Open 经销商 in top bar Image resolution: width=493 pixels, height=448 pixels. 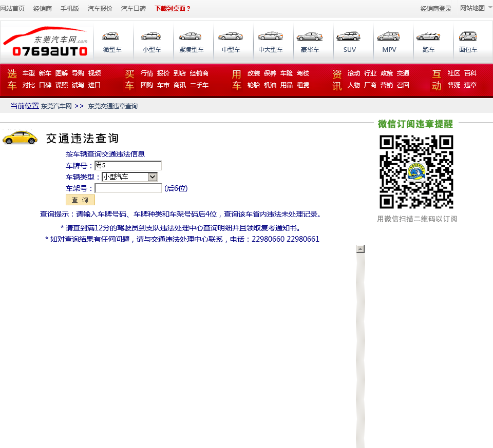coord(43,9)
